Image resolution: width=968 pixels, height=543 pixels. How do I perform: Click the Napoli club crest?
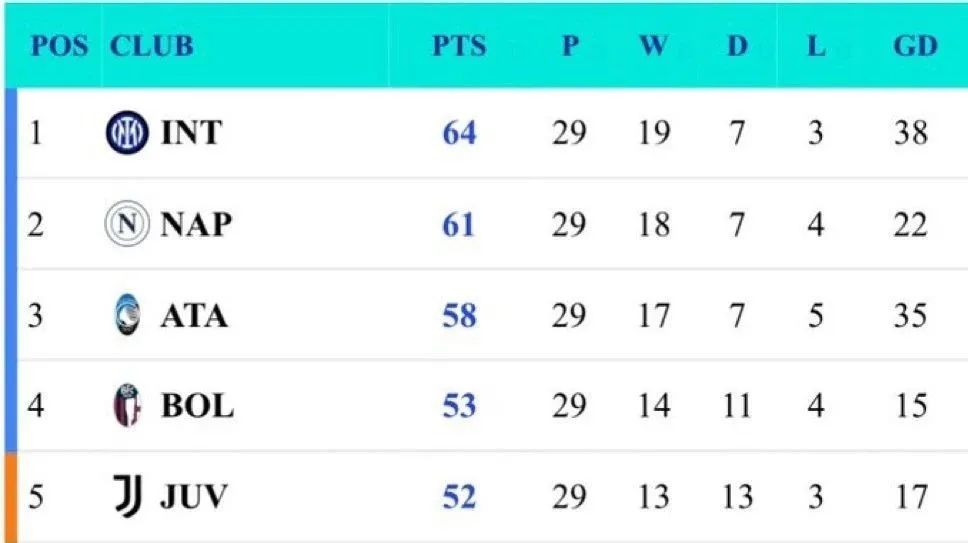point(127,224)
